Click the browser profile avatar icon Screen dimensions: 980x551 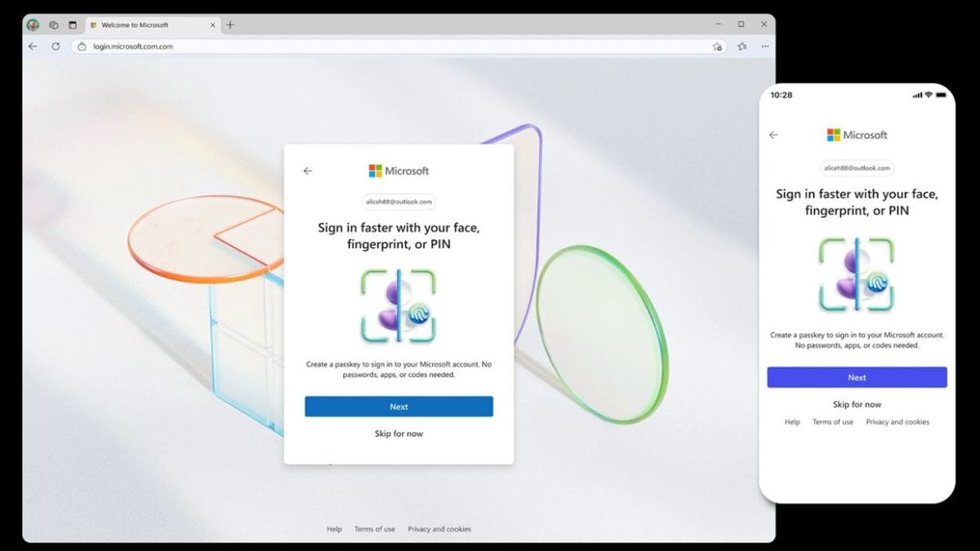(x=33, y=25)
